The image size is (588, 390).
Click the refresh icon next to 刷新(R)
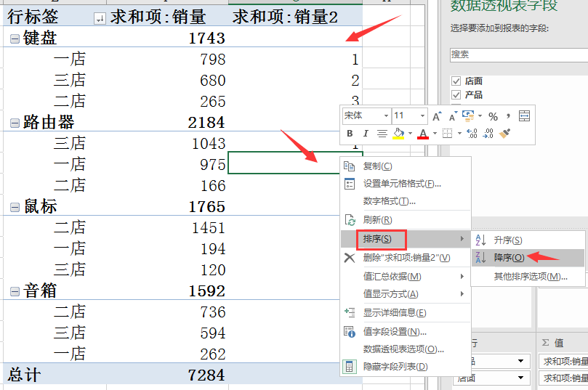tap(350, 220)
